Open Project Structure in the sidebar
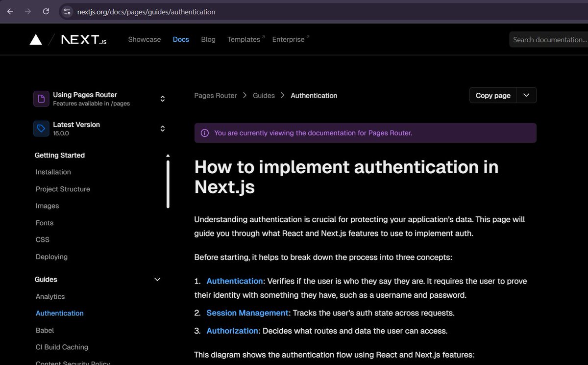Screen dimensions: 588x365 pos(63,189)
